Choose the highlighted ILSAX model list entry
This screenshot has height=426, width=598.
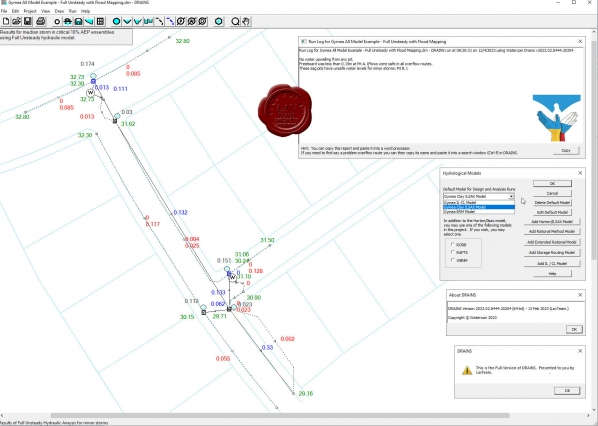coord(479,207)
